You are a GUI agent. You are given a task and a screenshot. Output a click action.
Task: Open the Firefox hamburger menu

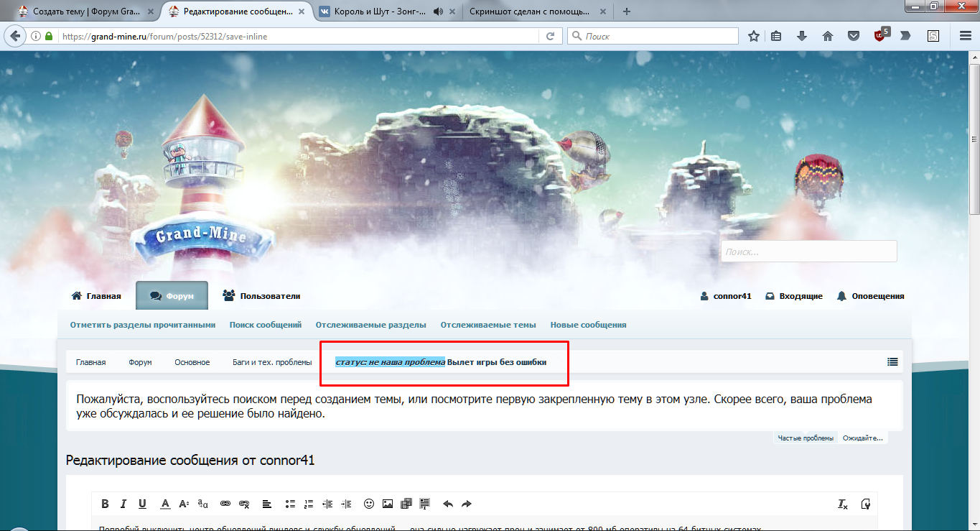pos(965,36)
